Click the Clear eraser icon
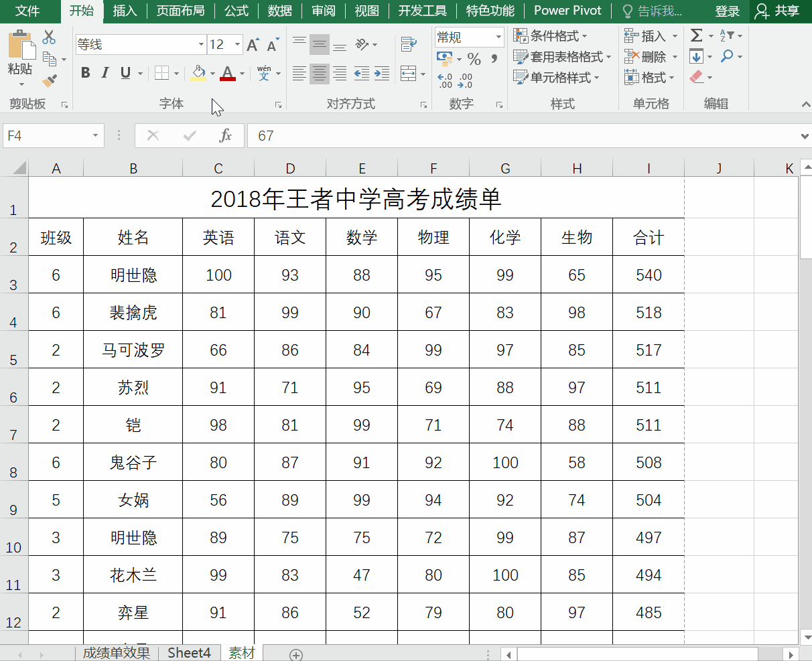The width and height of the screenshot is (812, 661). [x=697, y=77]
